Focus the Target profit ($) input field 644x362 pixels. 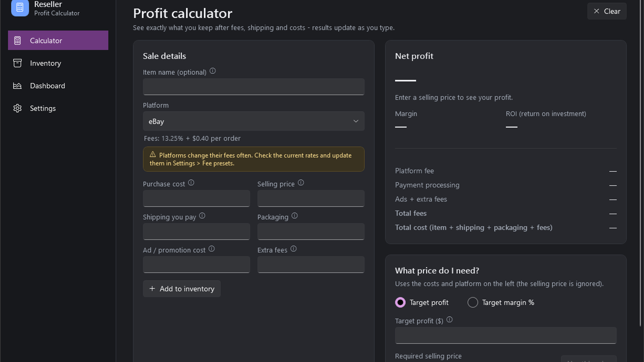click(506, 335)
